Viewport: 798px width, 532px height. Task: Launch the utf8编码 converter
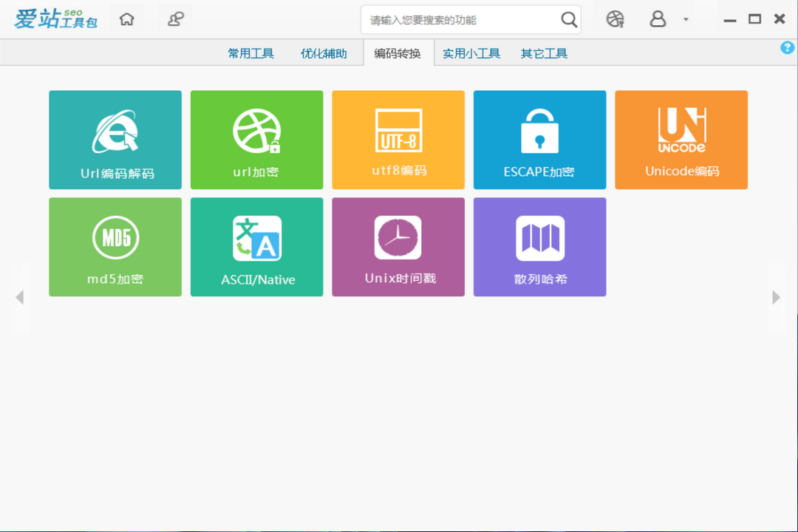(x=398, y=140)
